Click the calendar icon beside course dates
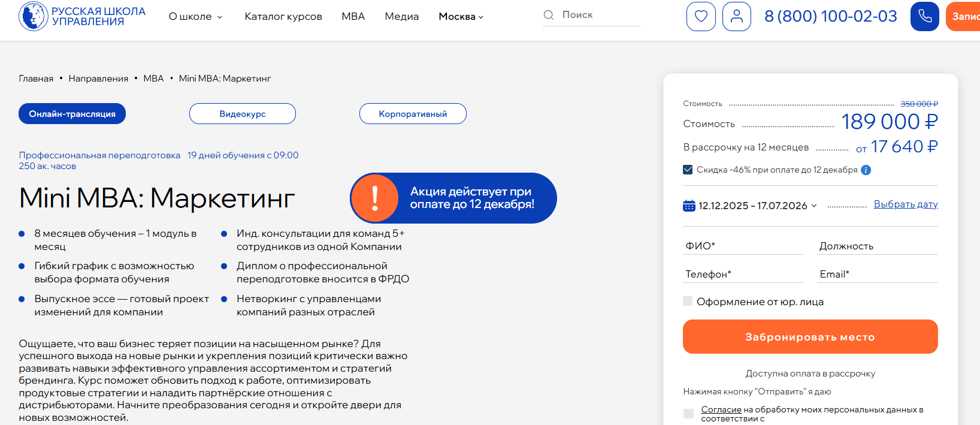 pos(689,206)
